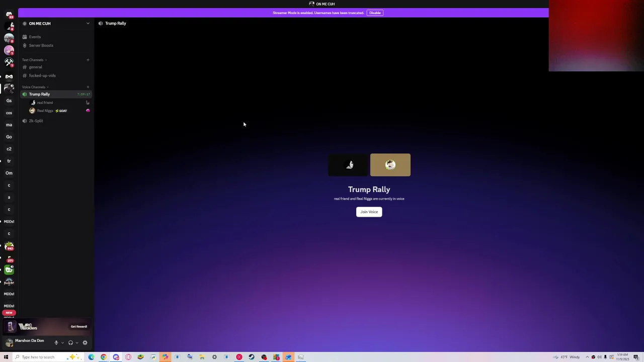Open the Windows notification center icon
The image size is (644, 362).
point(636,357)
